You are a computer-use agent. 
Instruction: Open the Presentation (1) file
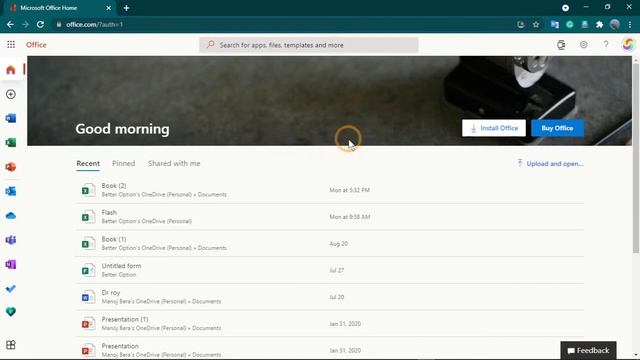[330, 324]
